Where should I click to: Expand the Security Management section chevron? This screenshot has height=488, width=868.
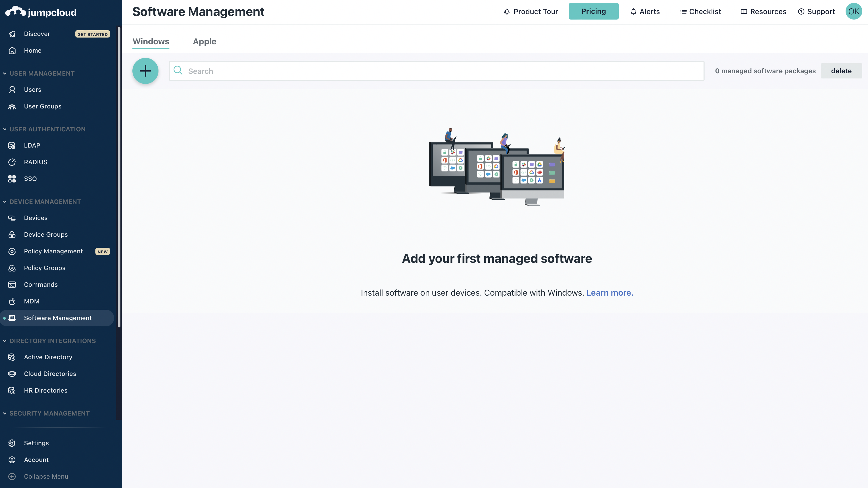(5, 413)
